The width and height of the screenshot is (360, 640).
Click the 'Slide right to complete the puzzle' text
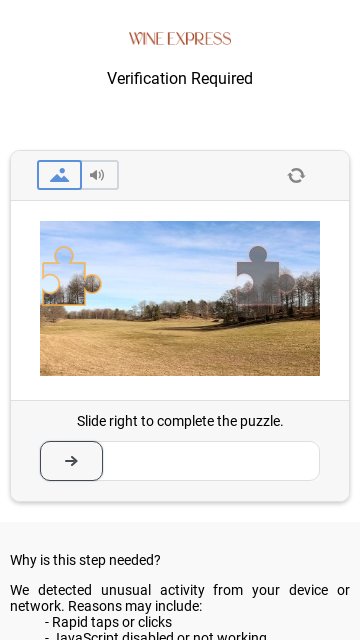coord(180,421)
